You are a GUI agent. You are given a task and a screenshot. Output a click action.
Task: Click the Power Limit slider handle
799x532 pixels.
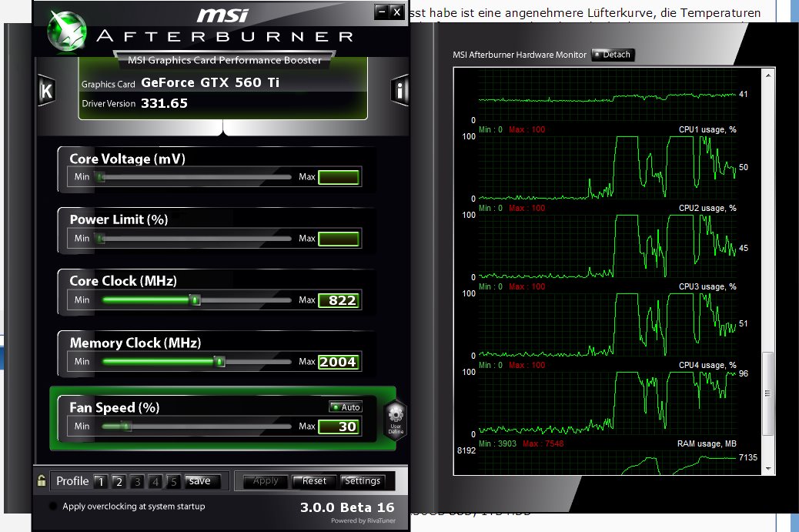pos(101,238)
